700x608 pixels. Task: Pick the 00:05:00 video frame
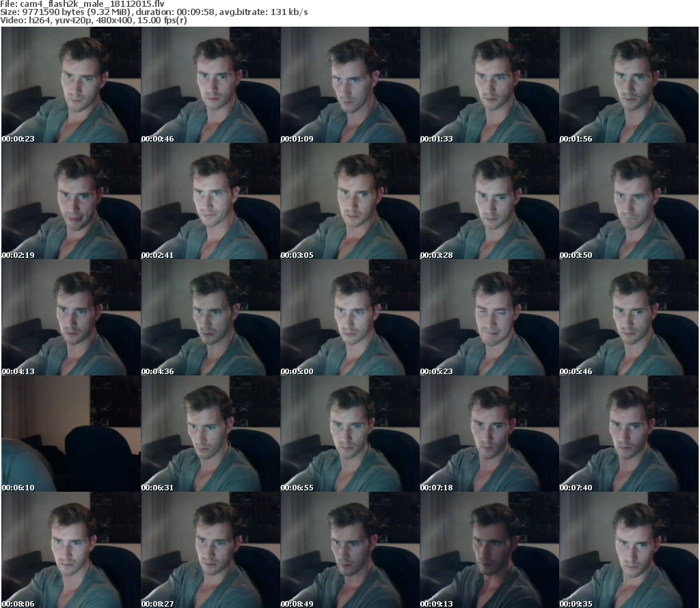[x=350, y=317]
